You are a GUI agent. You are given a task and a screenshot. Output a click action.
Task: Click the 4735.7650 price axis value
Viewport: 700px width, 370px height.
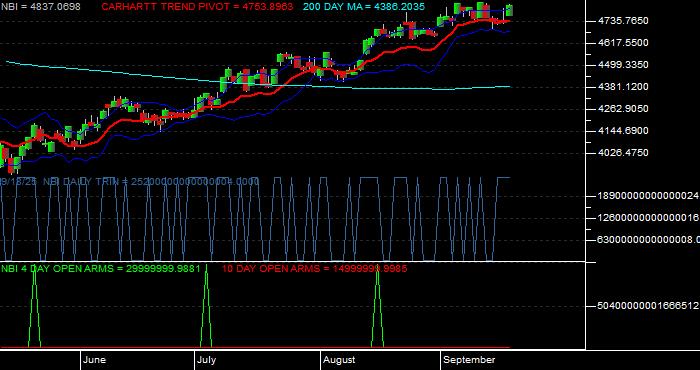click(x=623, y=21)
